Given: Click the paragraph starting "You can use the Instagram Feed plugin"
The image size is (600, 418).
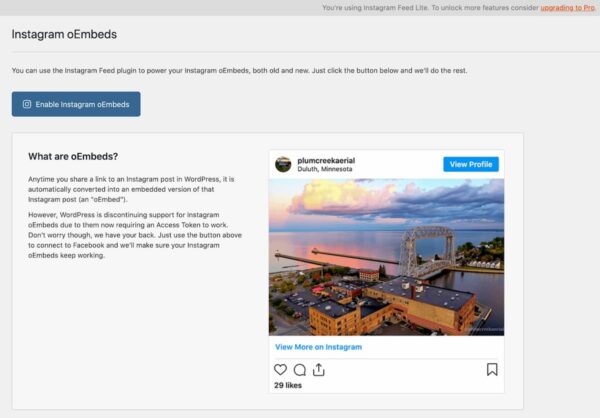Looking at the screenshot, I should click(x=238, y=71).
